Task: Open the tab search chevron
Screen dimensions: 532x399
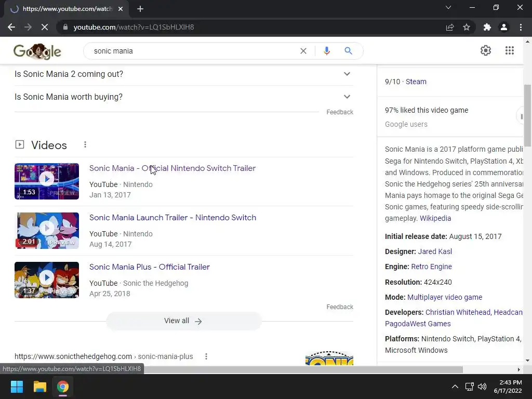Action: [448, 7]
